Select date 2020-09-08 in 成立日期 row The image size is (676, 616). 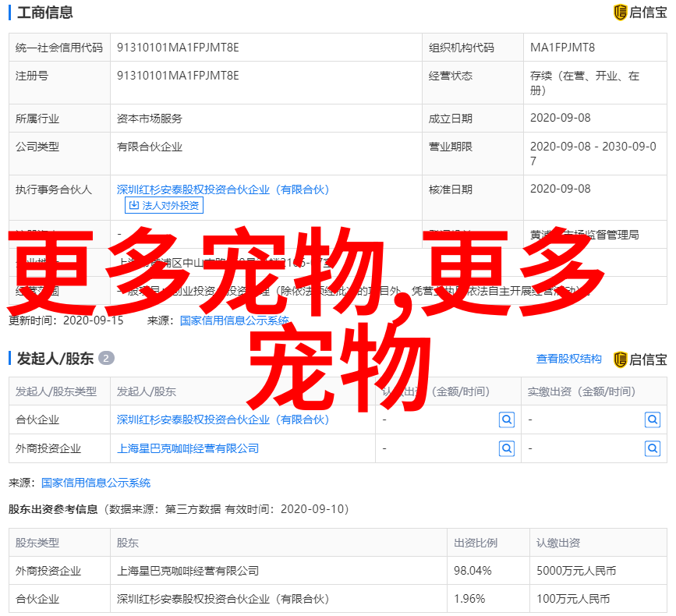coord(561,118)
